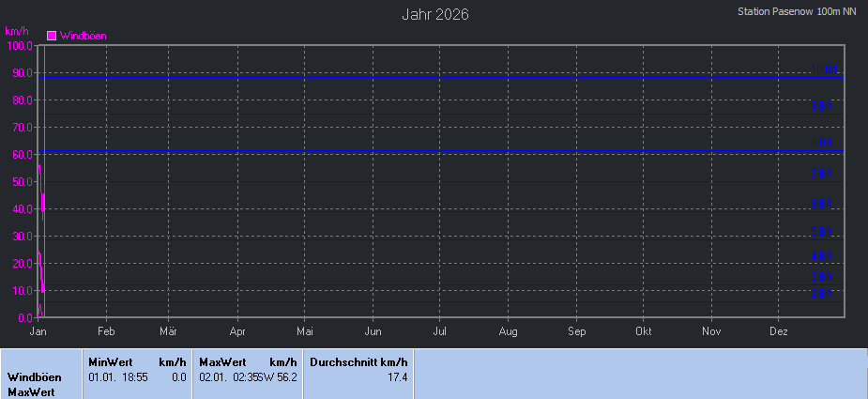The image size is (868, 399).
Task: Select the 10 Bft marker label
Action: coord(823,70)
